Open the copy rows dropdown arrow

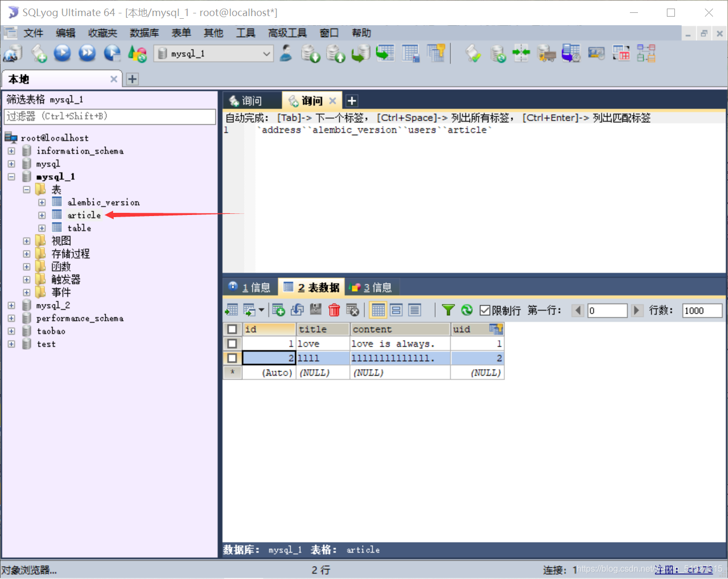coord(261,310)
